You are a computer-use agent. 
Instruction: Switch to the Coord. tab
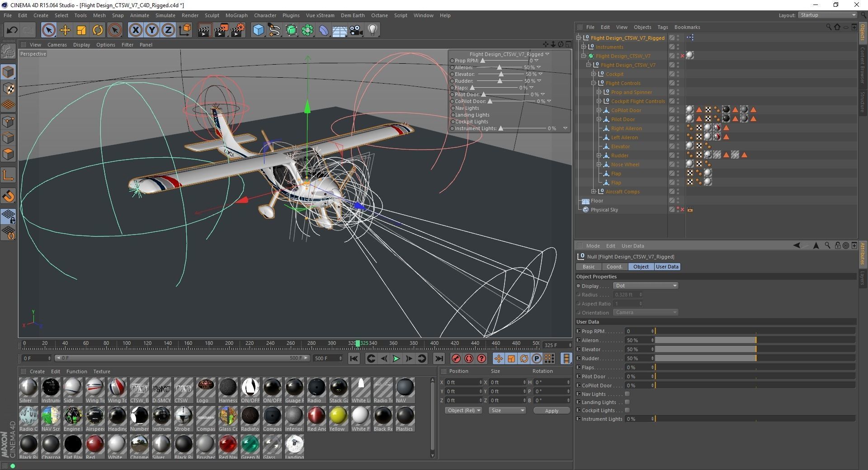(614, 267)
